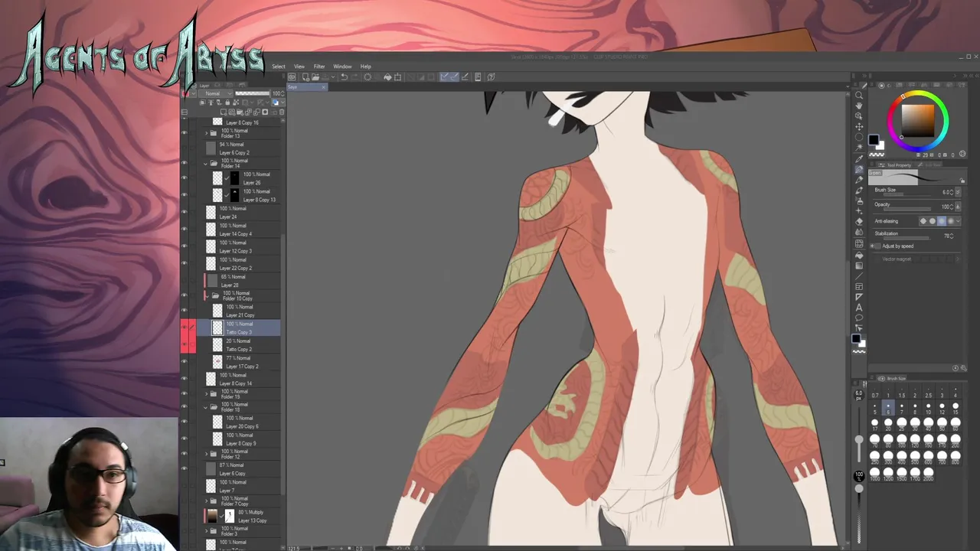This screenshot has width=980, height=551.
Task: Open the Filter menu
Action: point(319,67)
